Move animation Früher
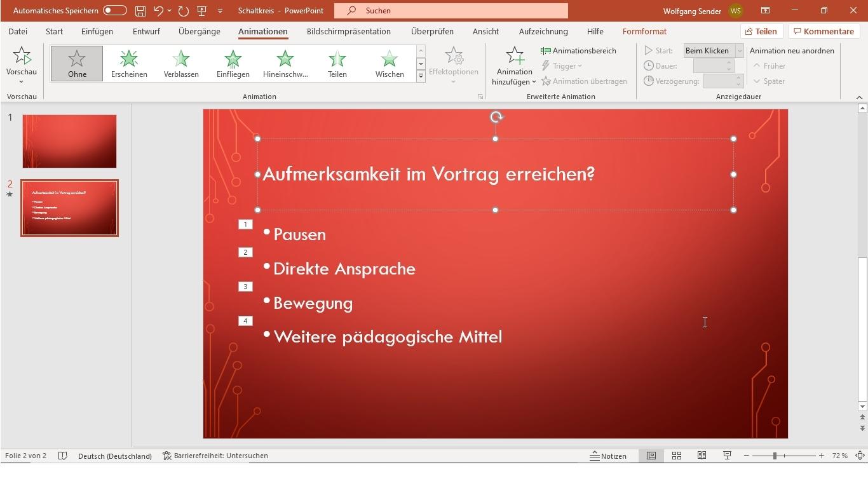Image resolution: width=868 pixels, height=488 pixels. pyautogui.click(x=770, y=66)
